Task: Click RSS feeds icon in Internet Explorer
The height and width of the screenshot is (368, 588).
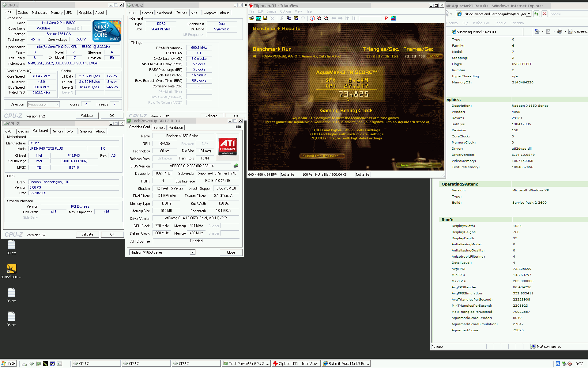Action: coord(548,31)
